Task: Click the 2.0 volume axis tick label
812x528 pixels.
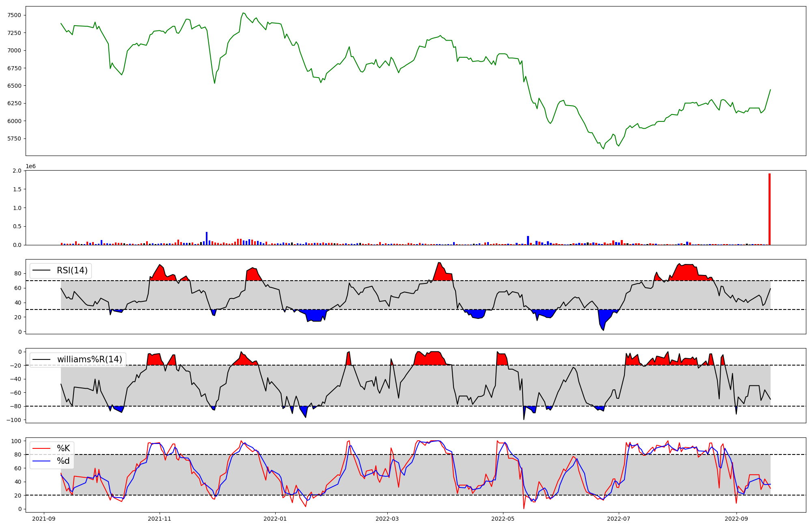Action: pyautogui.click(x=17, y=171)
